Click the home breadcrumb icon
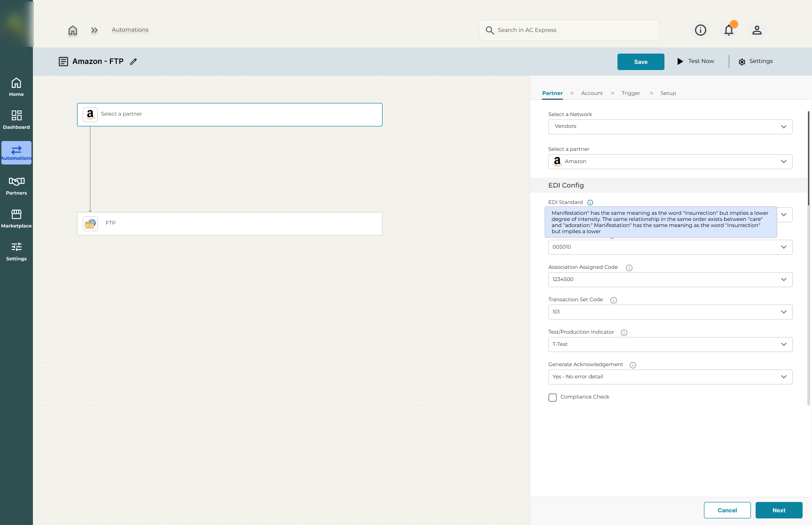This screenshot has height=525, width=812. point(72,31)
